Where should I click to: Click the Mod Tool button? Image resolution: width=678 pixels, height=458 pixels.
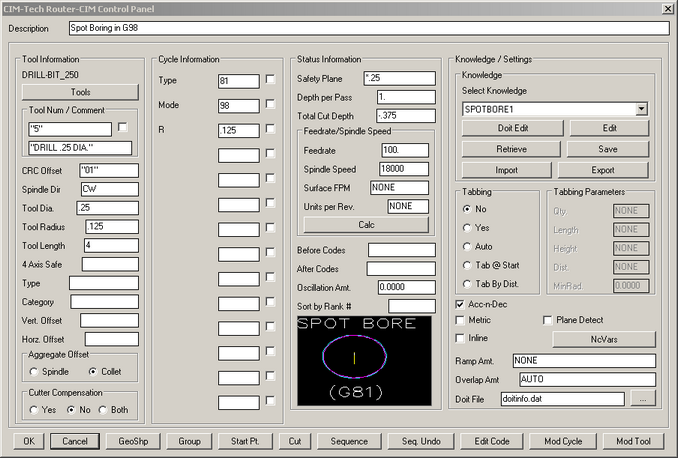[x=633, y=441]
